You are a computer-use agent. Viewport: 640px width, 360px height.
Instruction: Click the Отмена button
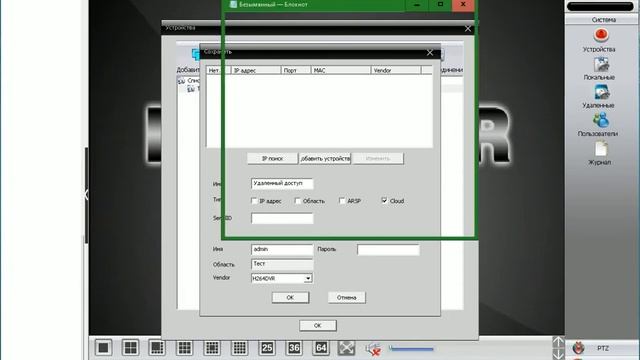347,298
